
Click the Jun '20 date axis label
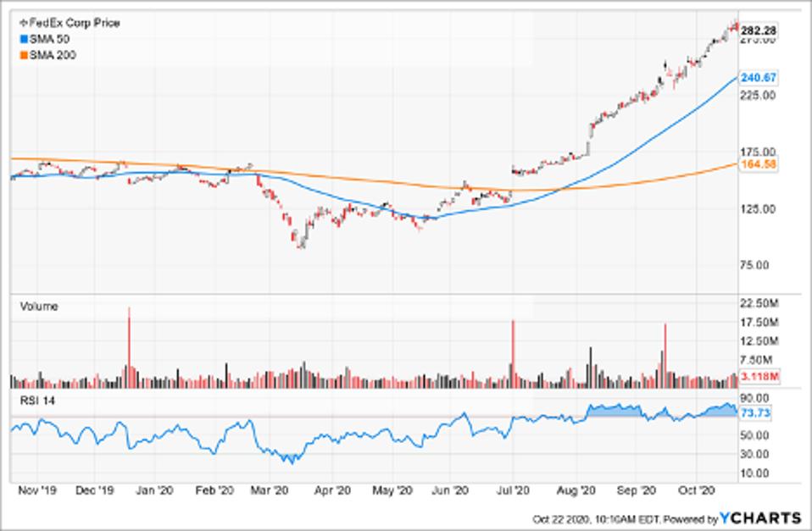tap(449, 490)
